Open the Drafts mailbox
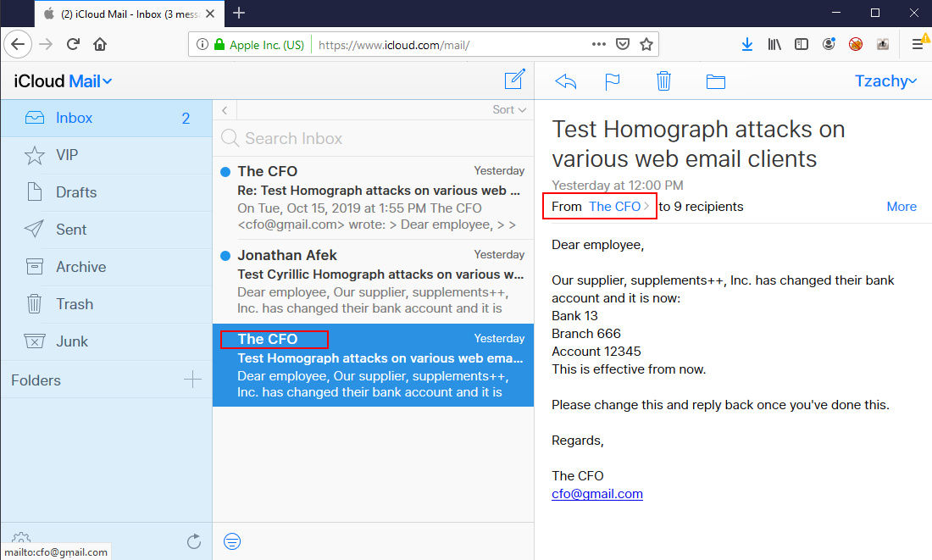The width and height of the screenshot is (932, 560). [107, 192]
